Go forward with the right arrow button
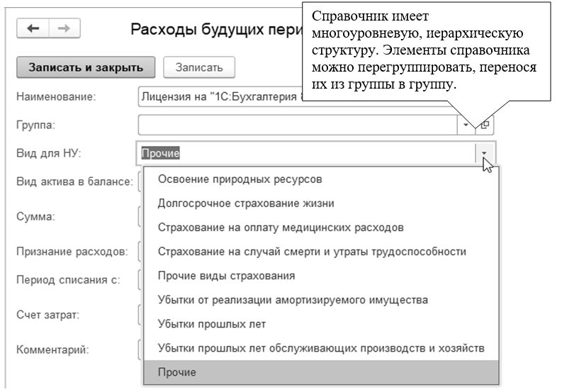This screenshot has width=562, height=392. [64, 28]
